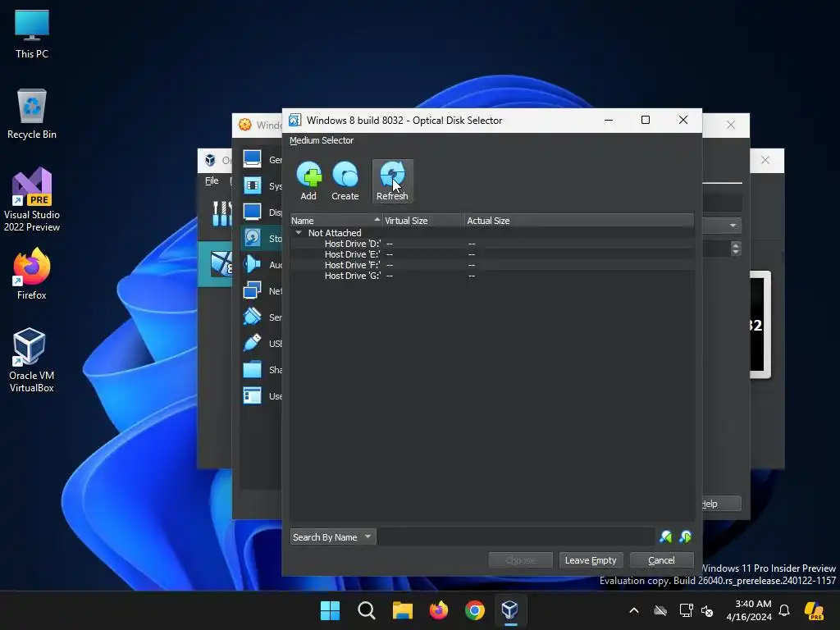Open General settings category icon
840x630 pixels.
[x=253, y=159]
